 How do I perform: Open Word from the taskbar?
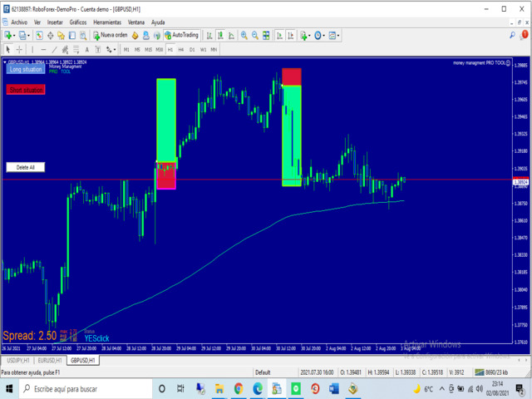coord(334,388)
